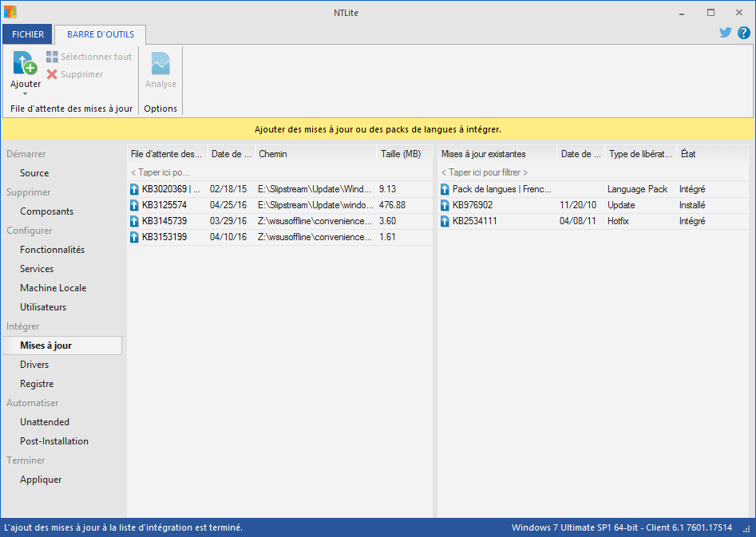Click update icon beside KB3125574
This screenshot has width=756, height=537.
135,205
